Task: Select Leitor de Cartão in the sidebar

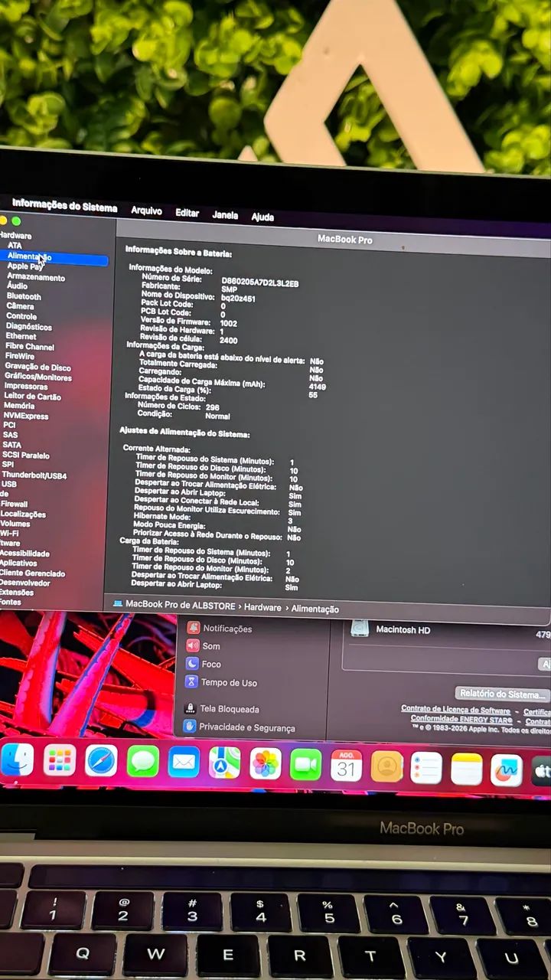Action: [33, 397]
